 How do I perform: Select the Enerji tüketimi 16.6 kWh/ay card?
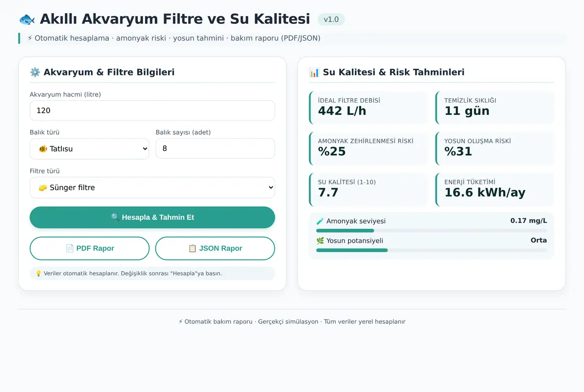494,189
